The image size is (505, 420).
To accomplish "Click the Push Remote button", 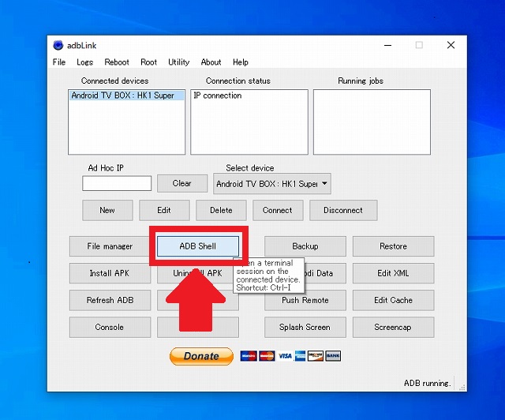I will coord(305,300).
